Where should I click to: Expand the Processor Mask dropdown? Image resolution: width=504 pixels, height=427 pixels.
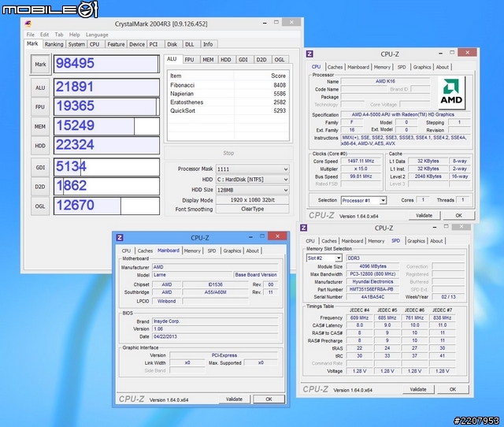(252, 169)
